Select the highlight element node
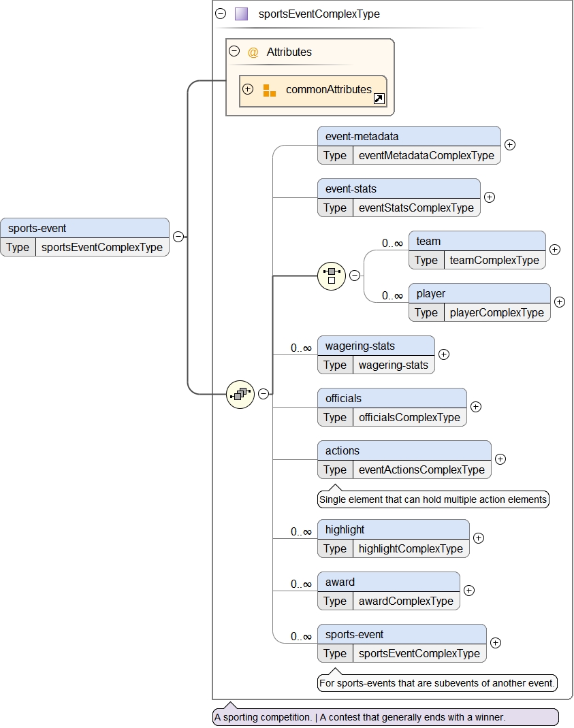Screen dimensions: 574x728 pyautogui.click(x=393, y=530)
